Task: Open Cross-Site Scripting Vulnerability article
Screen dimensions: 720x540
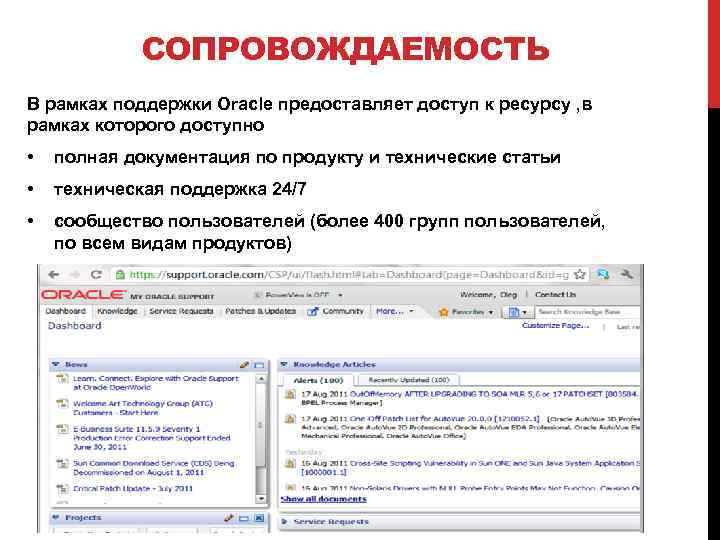Action: click(x=495, y=463)
